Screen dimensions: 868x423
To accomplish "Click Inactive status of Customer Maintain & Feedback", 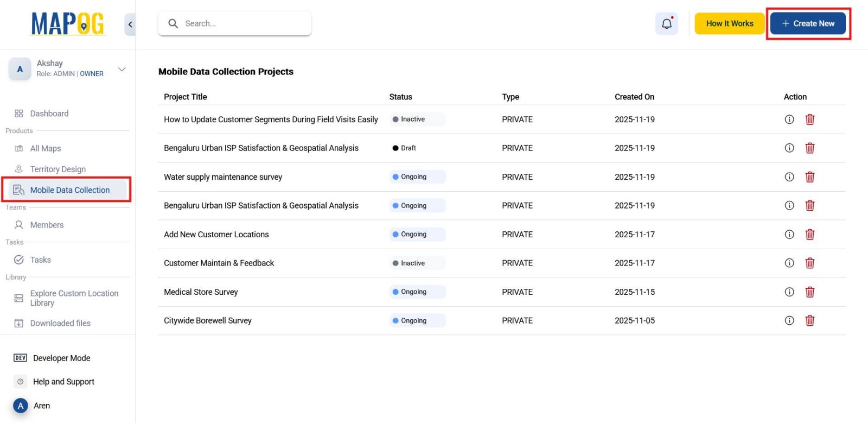I will [x=417, y=263].
